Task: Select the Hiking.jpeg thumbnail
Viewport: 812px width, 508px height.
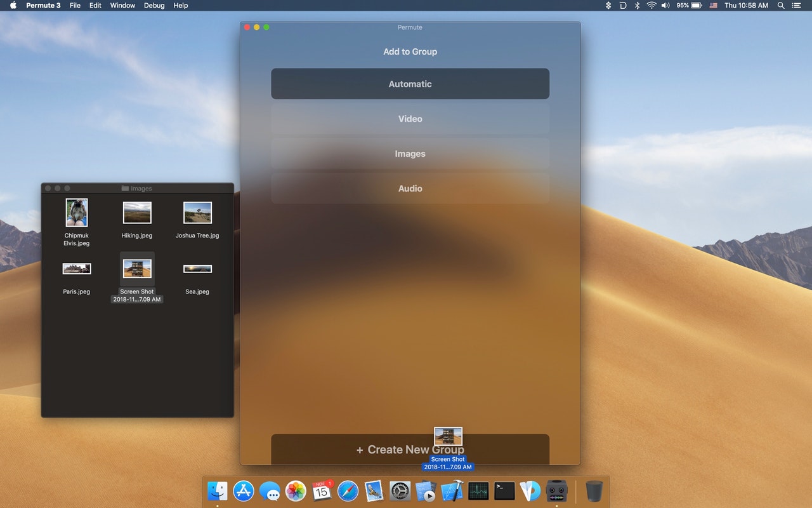Action: [137, 212]
